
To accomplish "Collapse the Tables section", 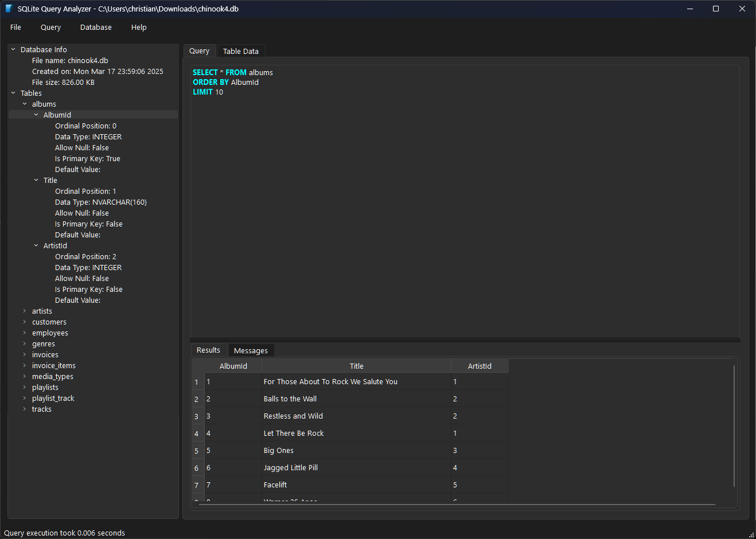I will pyautogui.click(x=13, y=93).
